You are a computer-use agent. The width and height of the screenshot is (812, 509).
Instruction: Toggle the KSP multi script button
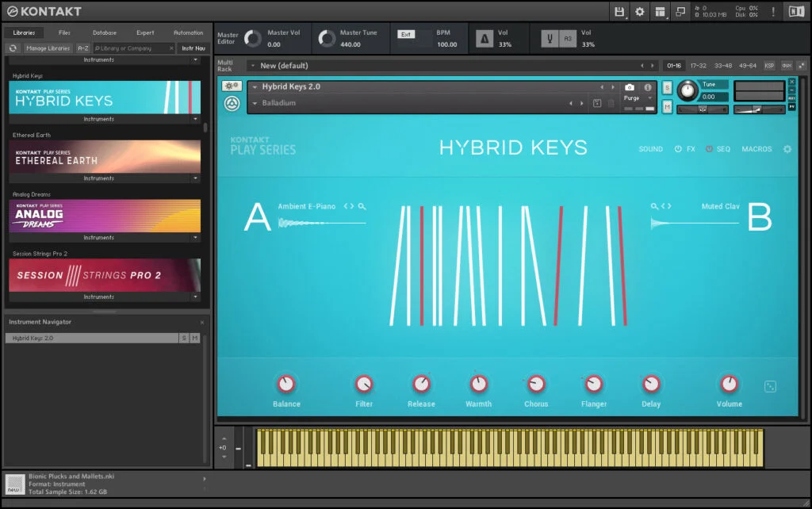pyautogui.click(x=769, y=66)
